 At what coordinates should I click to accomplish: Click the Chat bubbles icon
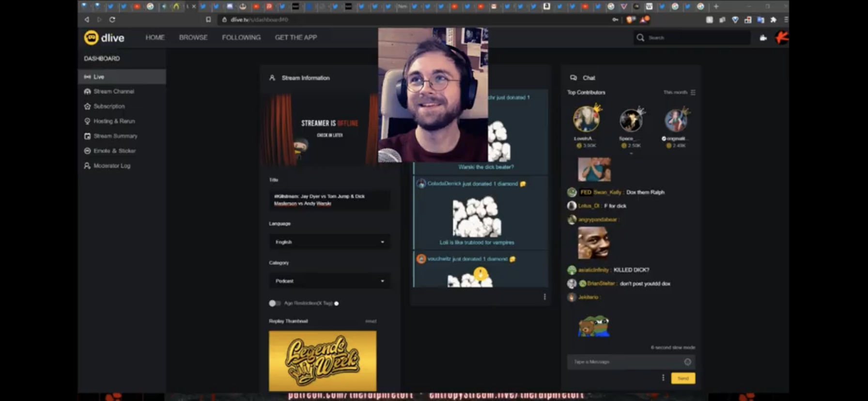tap(573, 77)
